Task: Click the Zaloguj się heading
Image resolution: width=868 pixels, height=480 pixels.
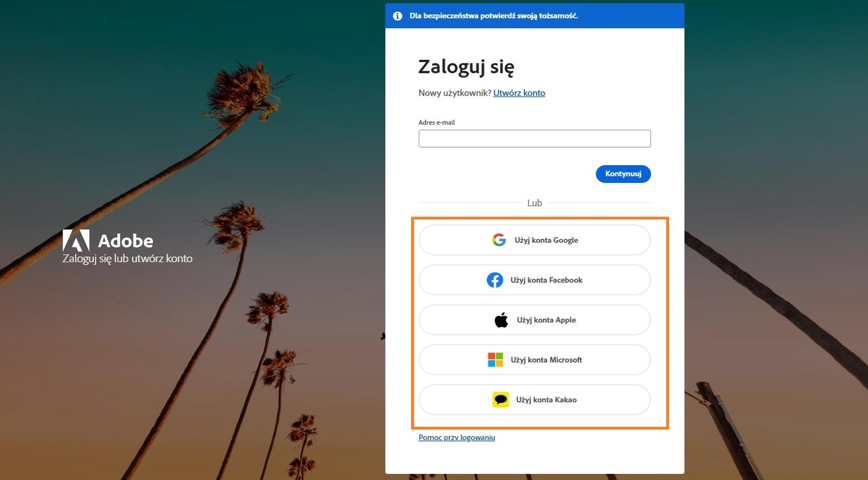Action: pyautogui.click(x=466, y=67)
